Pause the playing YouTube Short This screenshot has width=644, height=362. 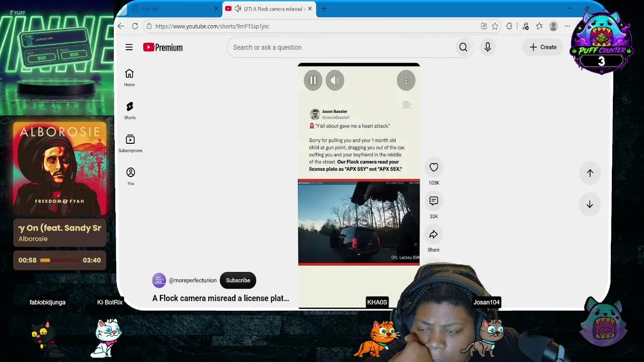[313, 80]
